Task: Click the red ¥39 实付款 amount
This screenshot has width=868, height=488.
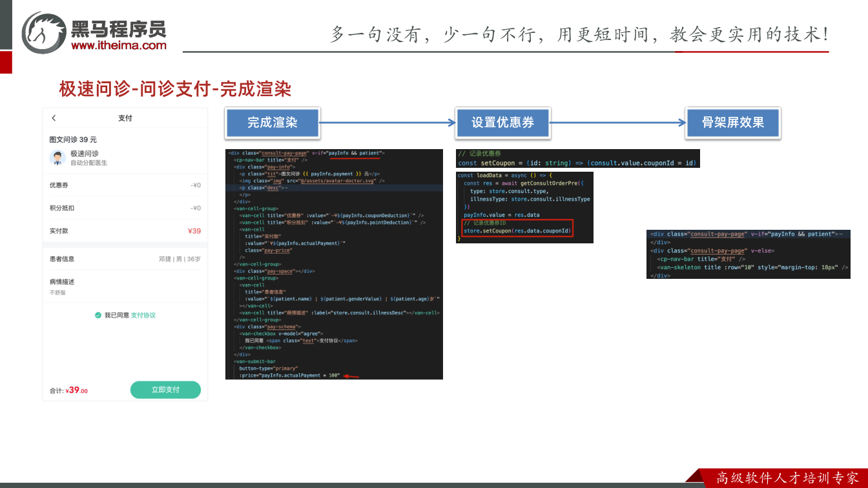Action: tap(194, 231)
